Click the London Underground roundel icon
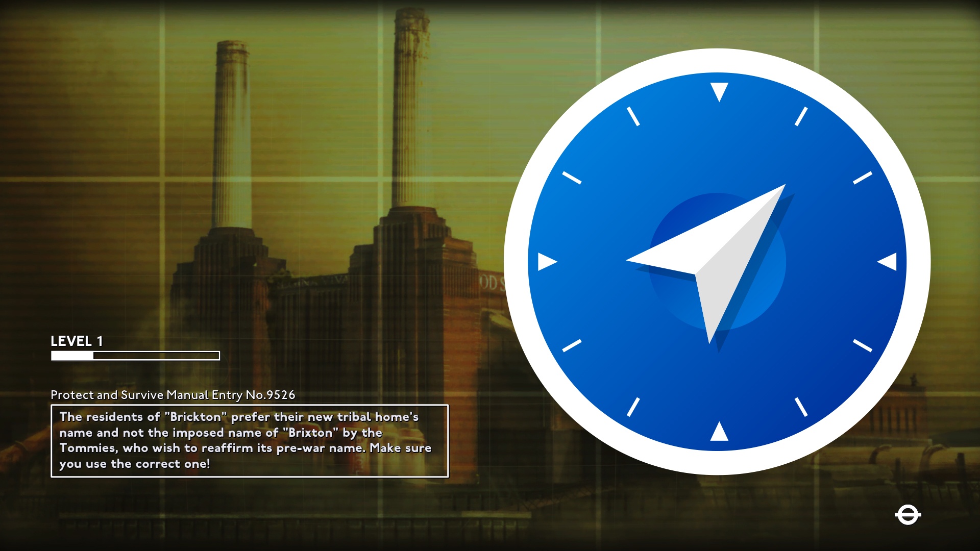Screen dimensions: 980x551 point(908,515)
